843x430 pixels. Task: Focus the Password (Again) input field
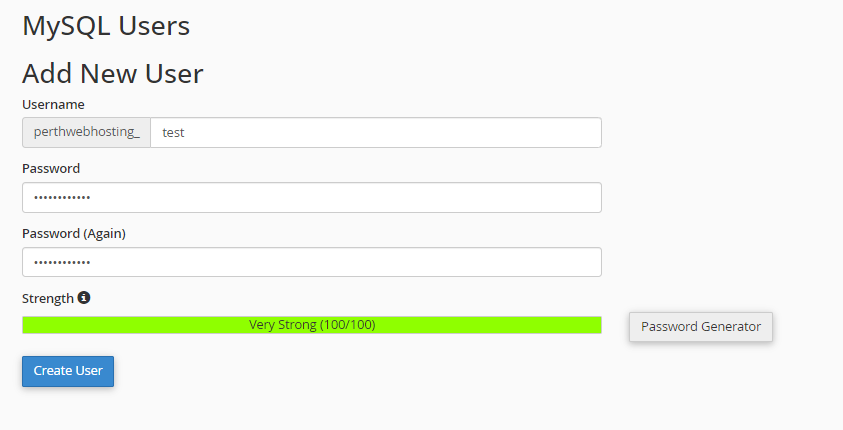click(312, 262)
